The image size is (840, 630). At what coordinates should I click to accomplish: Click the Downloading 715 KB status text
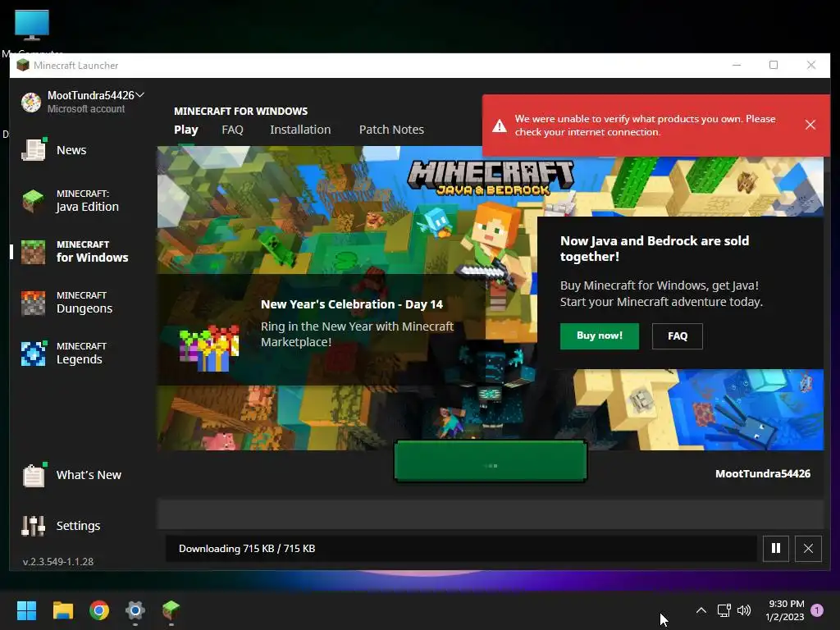coord(247,549)
